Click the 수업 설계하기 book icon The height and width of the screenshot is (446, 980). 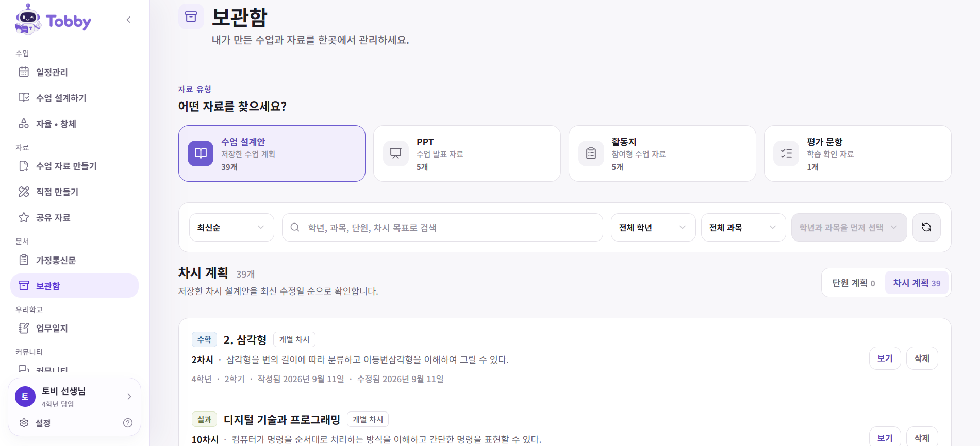[x=24, y=98]
